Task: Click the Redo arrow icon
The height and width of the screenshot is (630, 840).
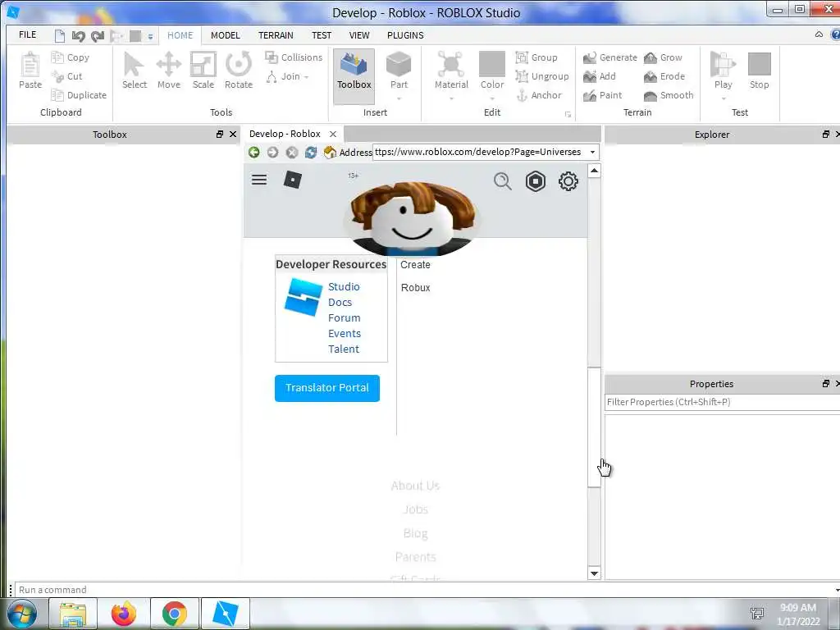Action: tap(98, 36)
